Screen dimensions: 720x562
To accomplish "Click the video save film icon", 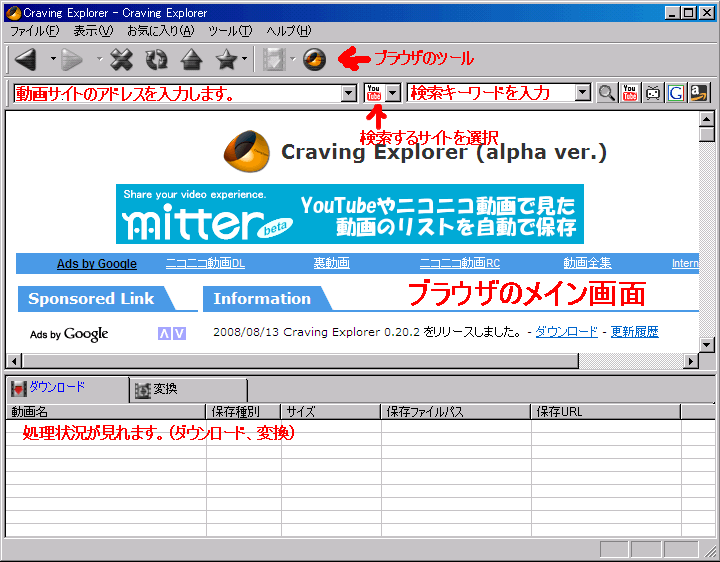I will (274, 60).
